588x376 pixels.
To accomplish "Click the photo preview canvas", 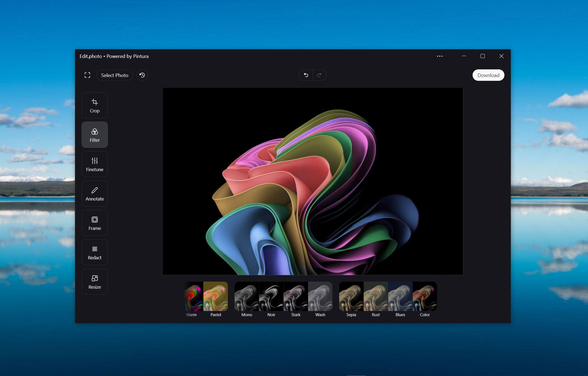I will [313, 181].
